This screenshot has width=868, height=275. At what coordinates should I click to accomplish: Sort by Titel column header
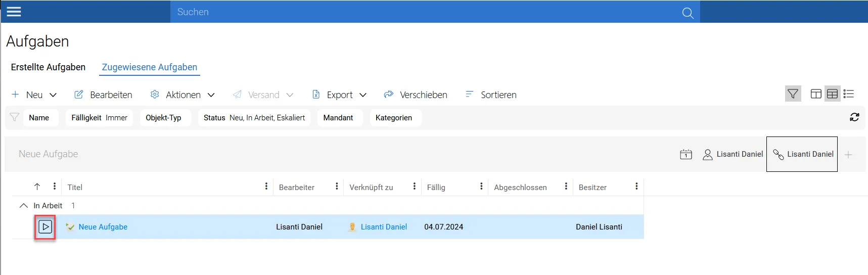(x=75, y=187)
